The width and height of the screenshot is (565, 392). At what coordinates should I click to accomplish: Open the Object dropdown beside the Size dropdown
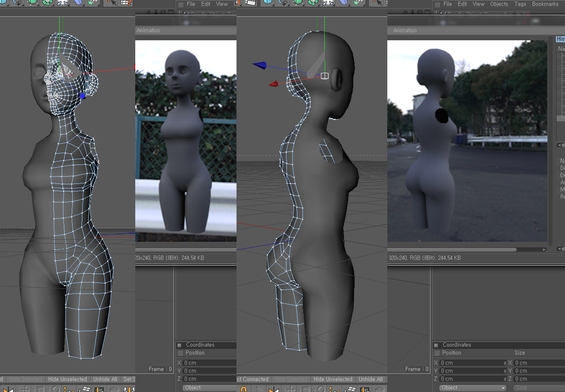[473, 388]
